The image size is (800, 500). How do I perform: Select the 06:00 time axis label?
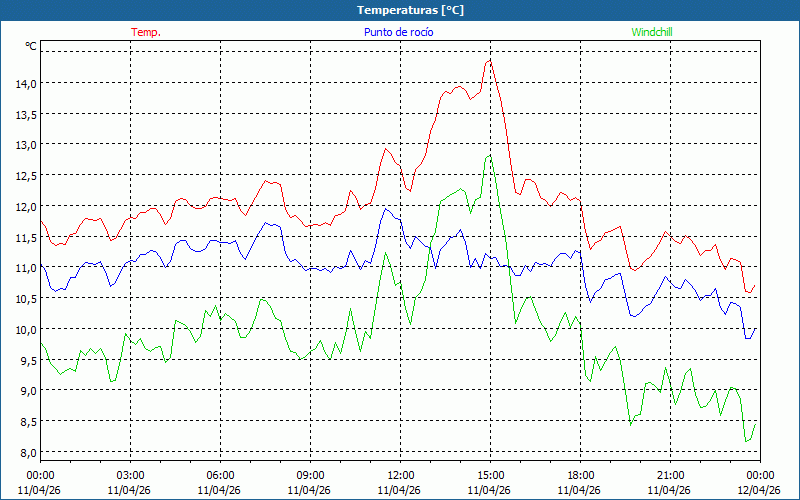tap(220, 475)
